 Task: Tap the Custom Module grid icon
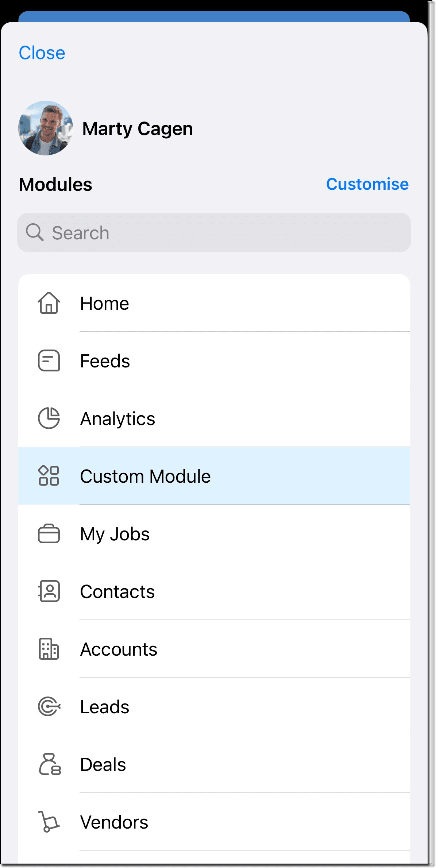[x=49, y=476]
